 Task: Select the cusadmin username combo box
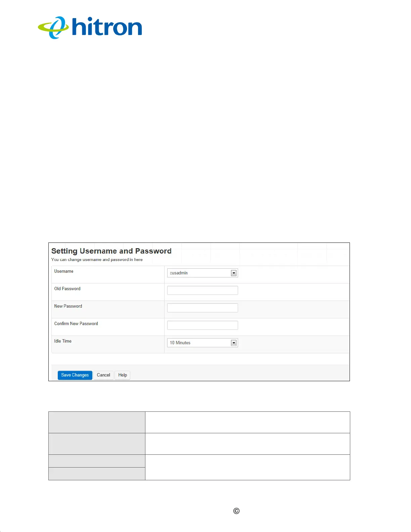coord(202,273)
